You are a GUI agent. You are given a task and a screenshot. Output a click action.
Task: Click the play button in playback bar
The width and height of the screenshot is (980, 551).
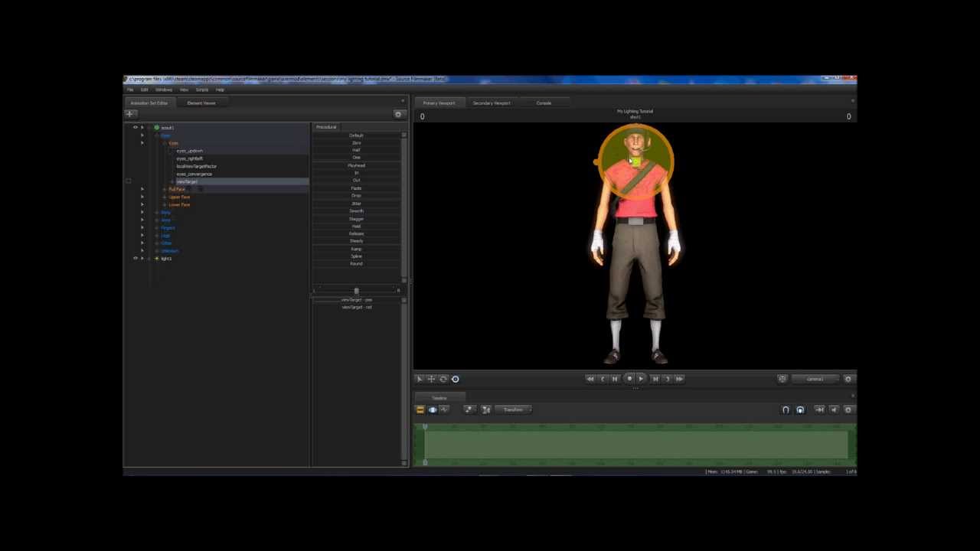click(641, 379)
